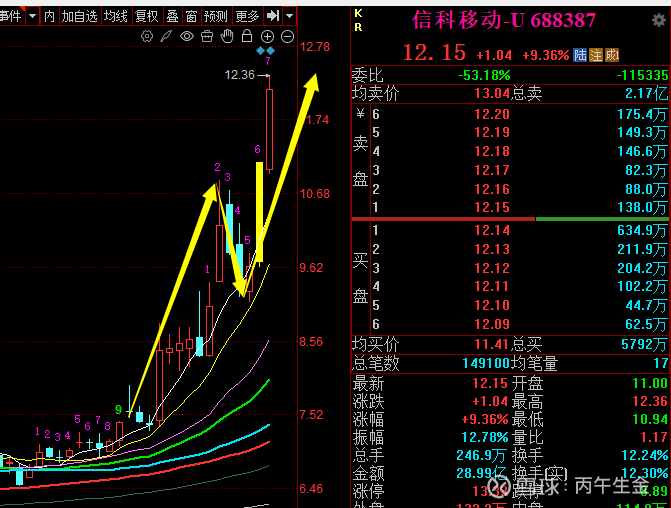Click the 开盘 value 11.00
The width and height of the screenshot is (671, 508).
coord(650,383)
